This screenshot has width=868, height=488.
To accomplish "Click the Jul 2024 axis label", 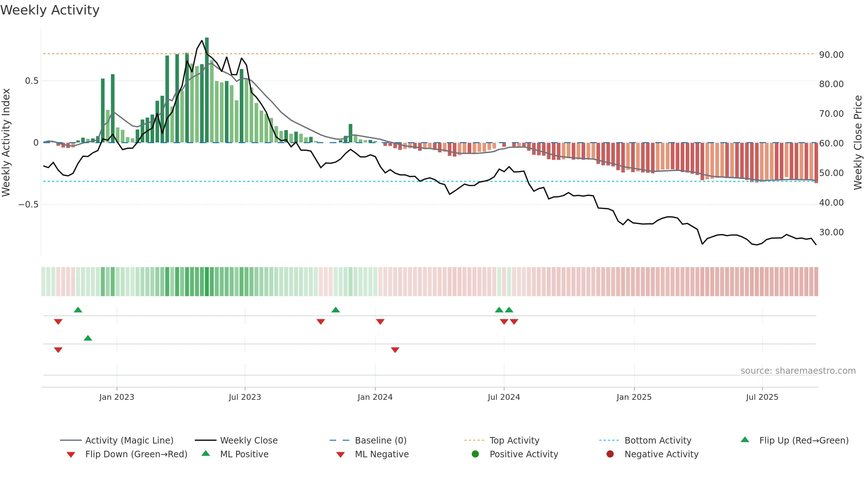I will click(504, 397).
